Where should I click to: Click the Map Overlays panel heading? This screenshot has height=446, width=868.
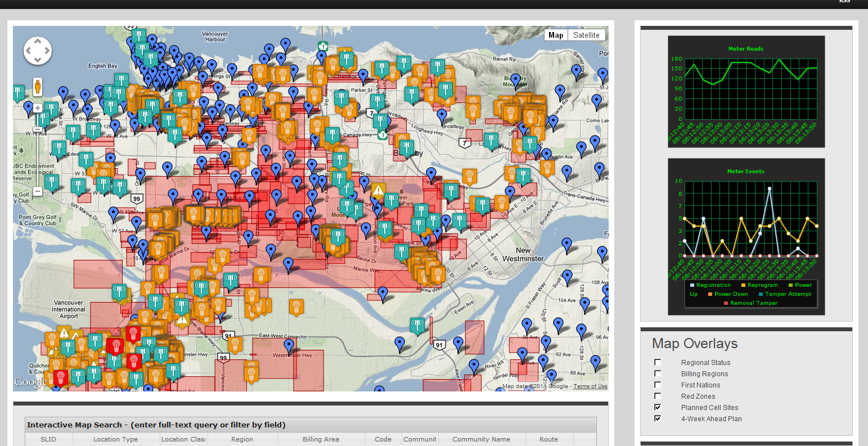coord(695,344)
